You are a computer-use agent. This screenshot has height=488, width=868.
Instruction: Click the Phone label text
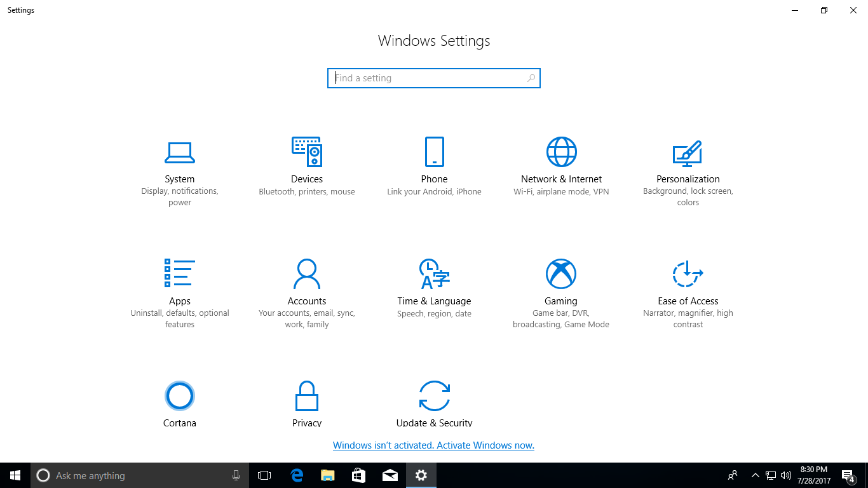[434, 179]
